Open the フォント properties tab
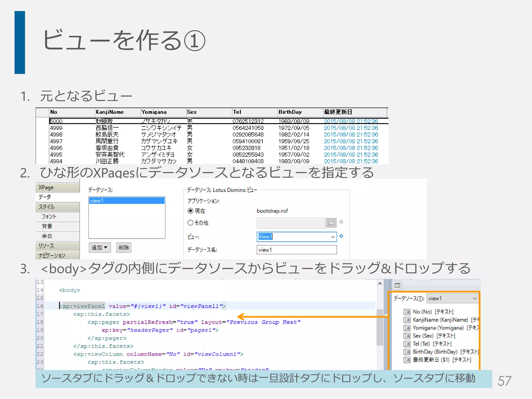 pyautogui.click(x=57, y=217)
